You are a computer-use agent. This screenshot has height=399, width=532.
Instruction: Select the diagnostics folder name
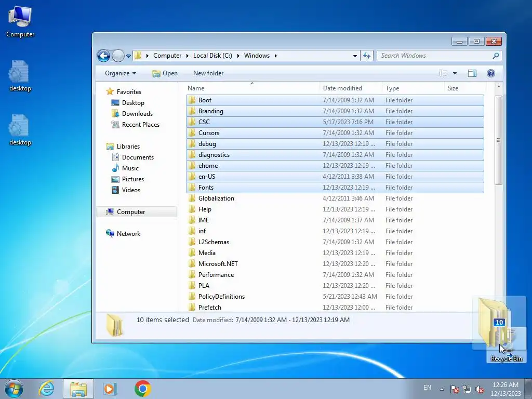coord(214,155)
